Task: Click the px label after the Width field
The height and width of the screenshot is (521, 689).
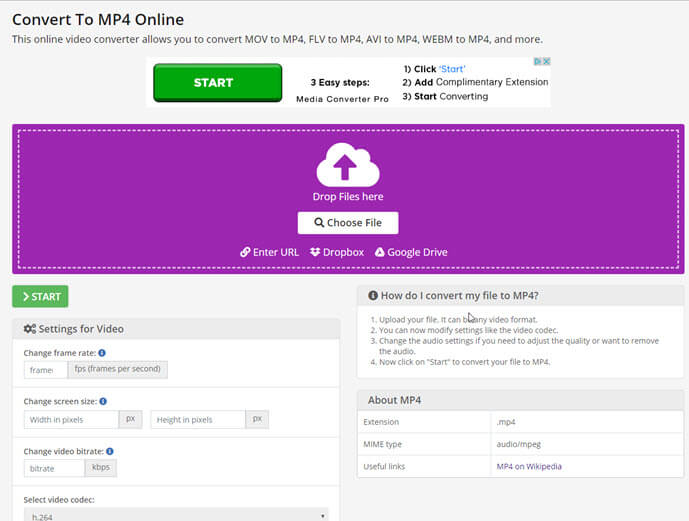Action: tap(131, 419)
